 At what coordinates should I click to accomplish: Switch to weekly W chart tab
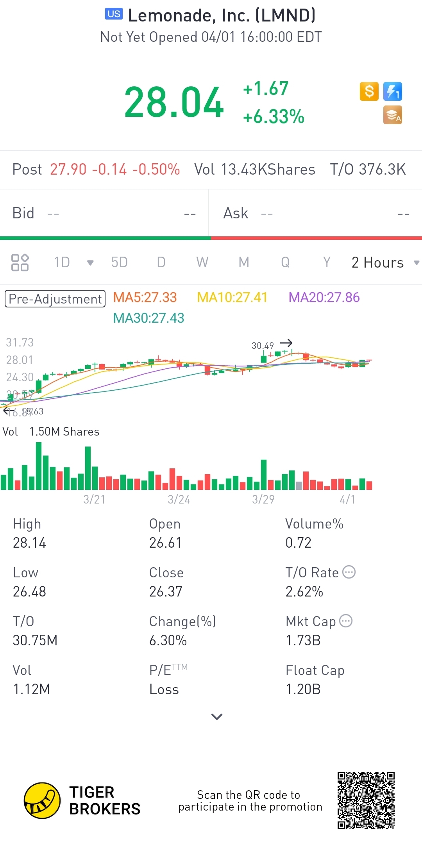202,263
